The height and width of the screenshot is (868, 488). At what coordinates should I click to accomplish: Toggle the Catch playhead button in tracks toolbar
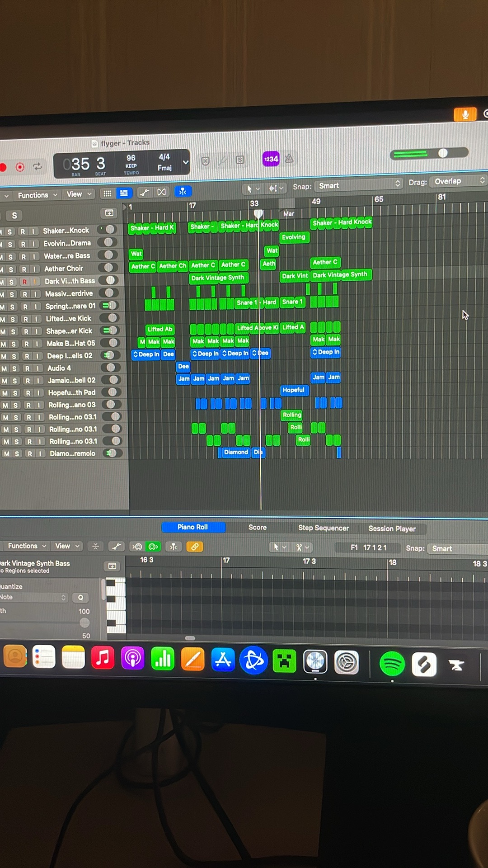183,192
